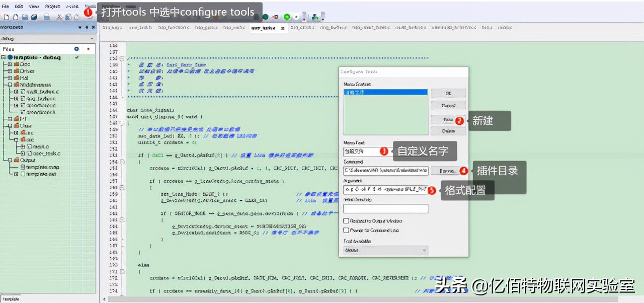
Task: Click the Menu Text input field
Action: click(x=386, y=151)
